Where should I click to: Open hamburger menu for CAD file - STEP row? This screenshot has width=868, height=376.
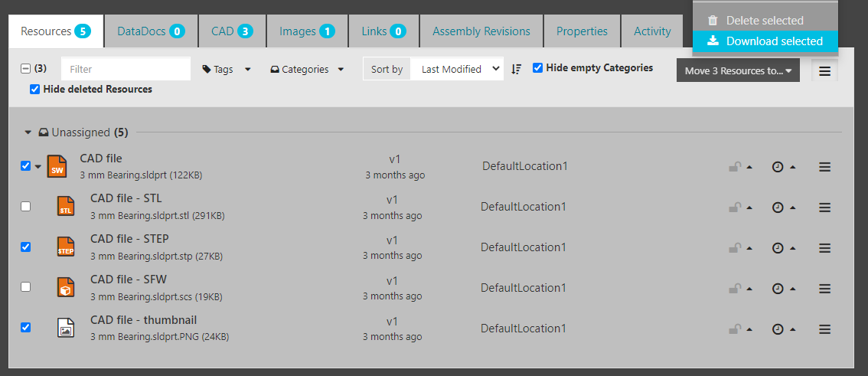pyautogui.click(x=824, y=248)
